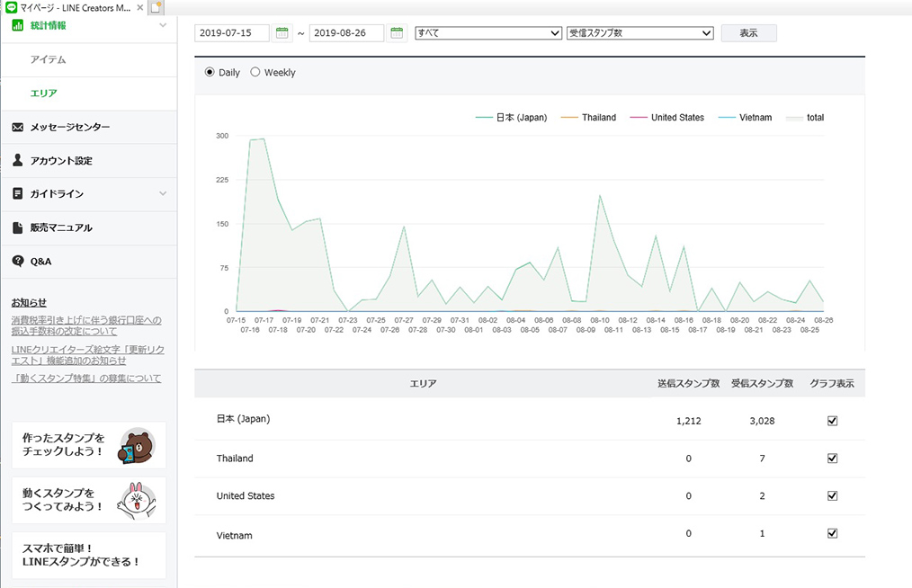Select the Daily radio button
This screenshot has height=588, width=912.
coord(210,72)
